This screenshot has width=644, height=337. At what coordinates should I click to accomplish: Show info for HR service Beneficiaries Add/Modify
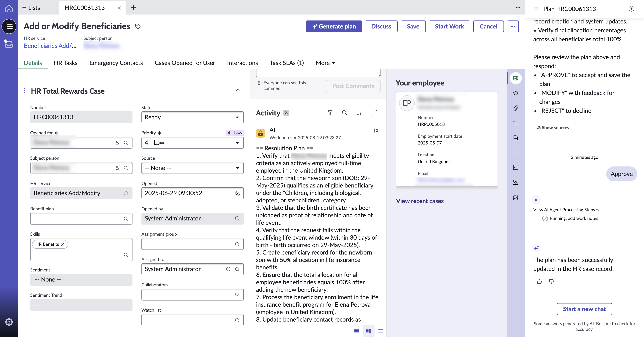[x=126, y=193]
